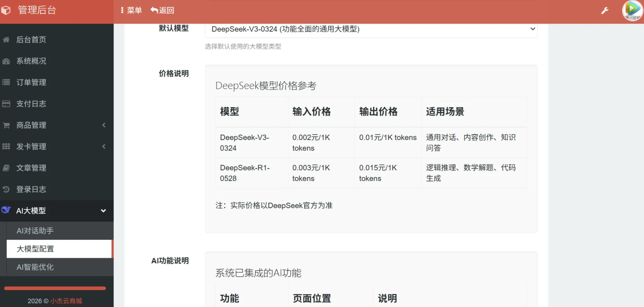Select the 文章管理 article icon
The height and width of the screenshot is (307, 644).
point(5,167)
